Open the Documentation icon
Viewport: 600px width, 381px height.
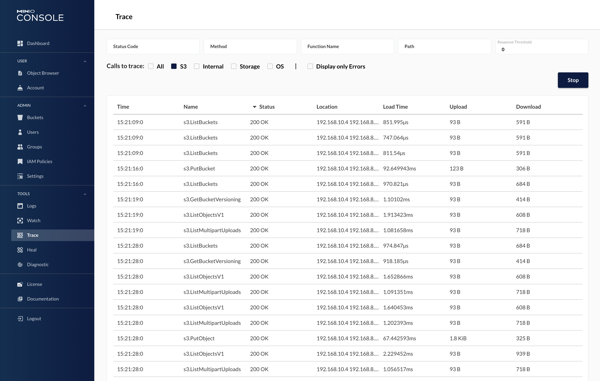pyautogui.click(x=20, y=299)
